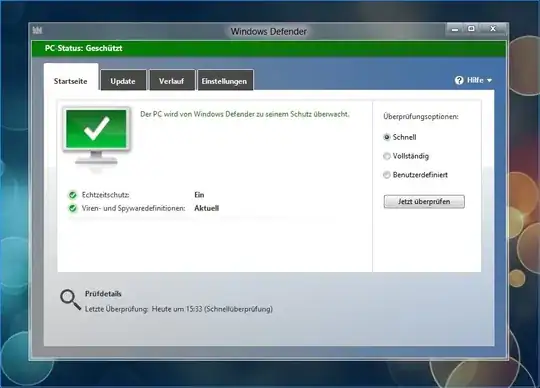Click the PC-Status: Geschützt banner text
The height and width of the screenshot is (388, 540).
[83, 48]
